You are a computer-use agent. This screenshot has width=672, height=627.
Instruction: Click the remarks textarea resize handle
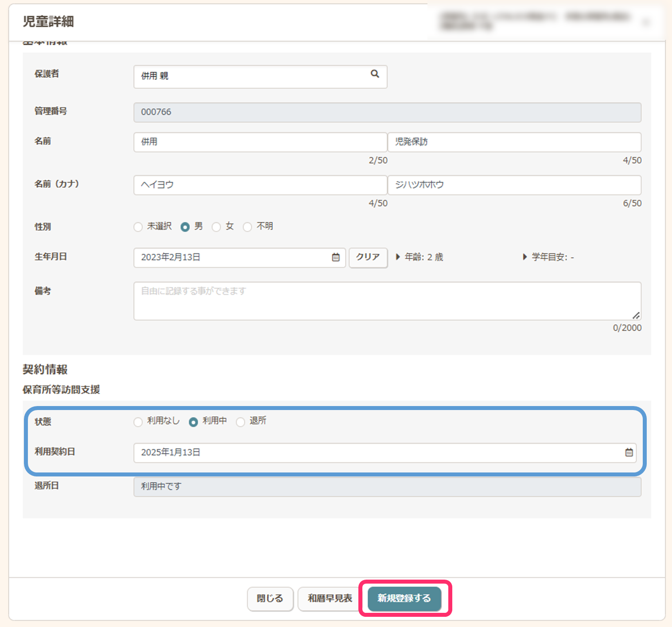tap(636, 315)
